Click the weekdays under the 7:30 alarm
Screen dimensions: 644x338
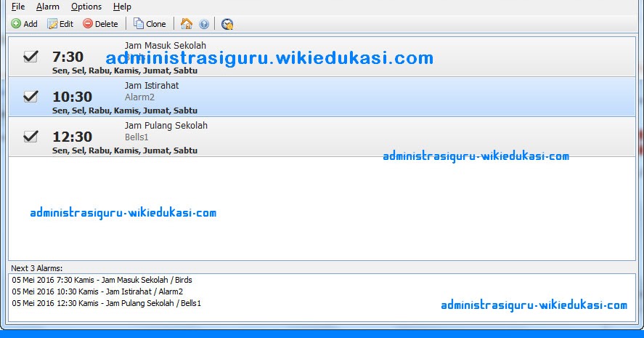click(x=125, y=71)
